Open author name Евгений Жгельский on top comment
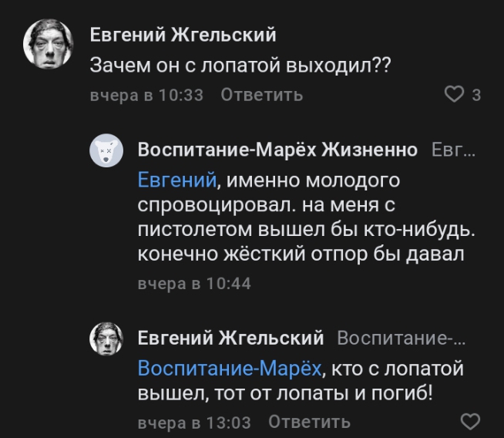This screenshot has height=438, width=504. pyautogui.click(x=183, y=35)
